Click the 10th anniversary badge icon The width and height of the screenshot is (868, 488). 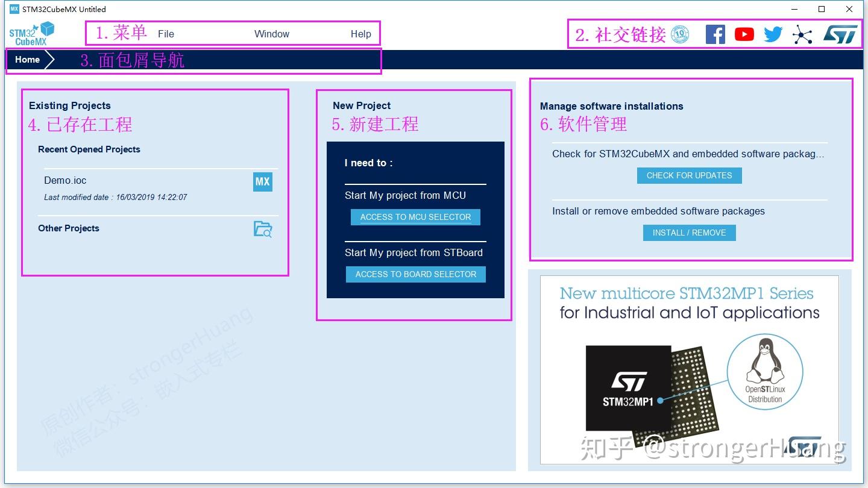[680, 34]
